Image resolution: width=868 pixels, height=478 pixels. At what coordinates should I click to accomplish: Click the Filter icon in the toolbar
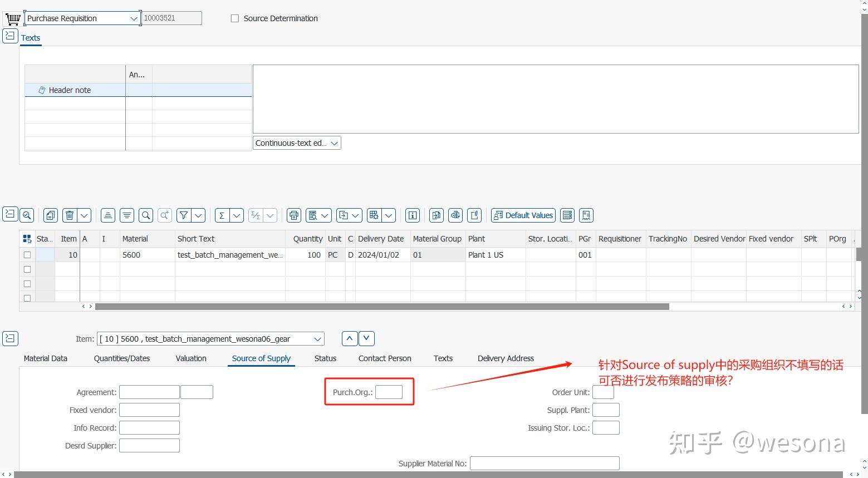pyautogui.click(x=183, y=215)
